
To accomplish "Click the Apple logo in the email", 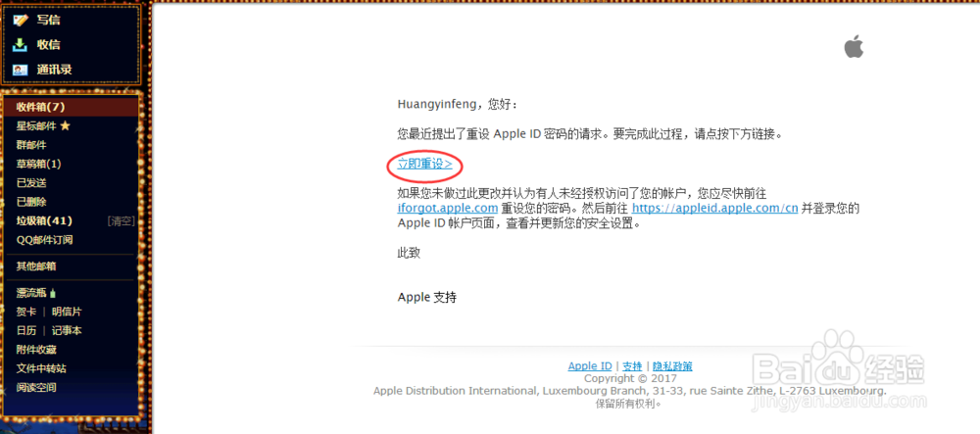I will coord(854,47).
